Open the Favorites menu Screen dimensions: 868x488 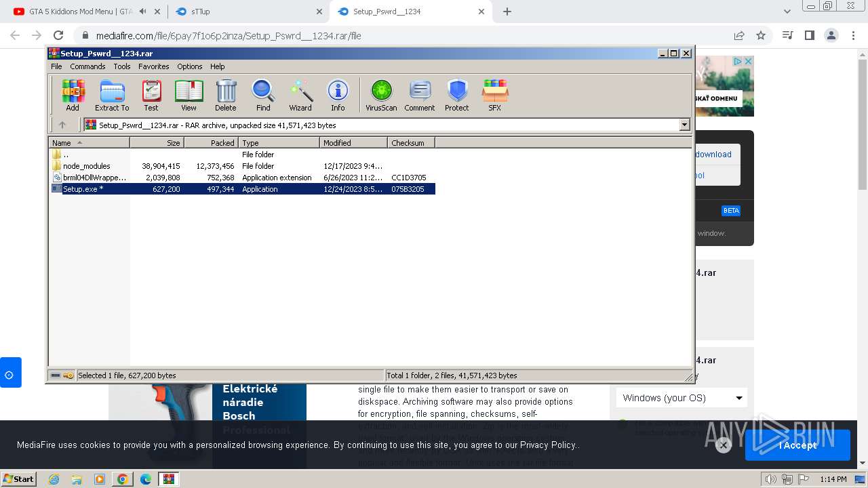154,66
